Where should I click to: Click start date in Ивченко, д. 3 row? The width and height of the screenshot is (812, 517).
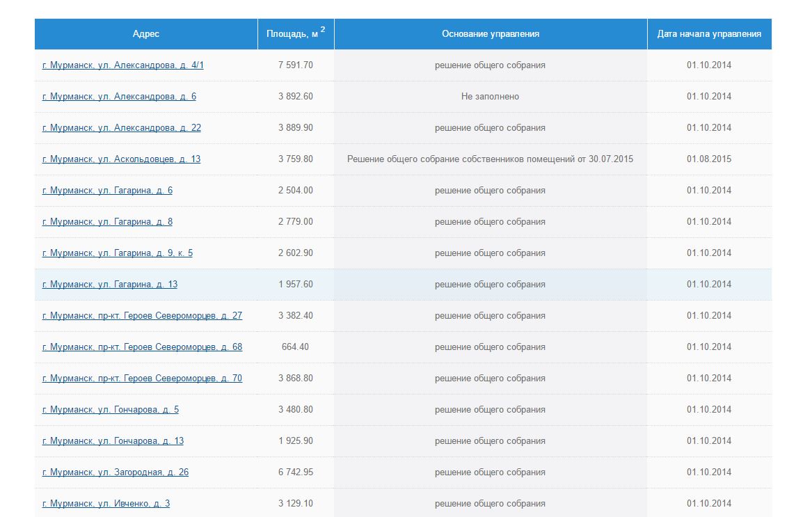pyautogui.click(x=710, y=504)
